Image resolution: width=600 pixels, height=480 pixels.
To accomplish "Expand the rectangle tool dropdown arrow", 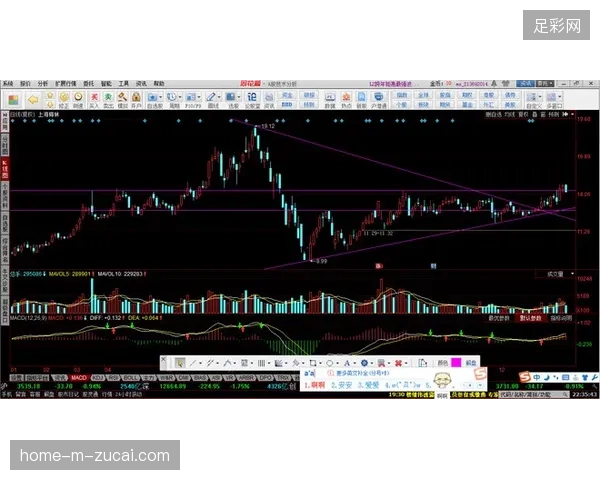I will coord(320,363).
